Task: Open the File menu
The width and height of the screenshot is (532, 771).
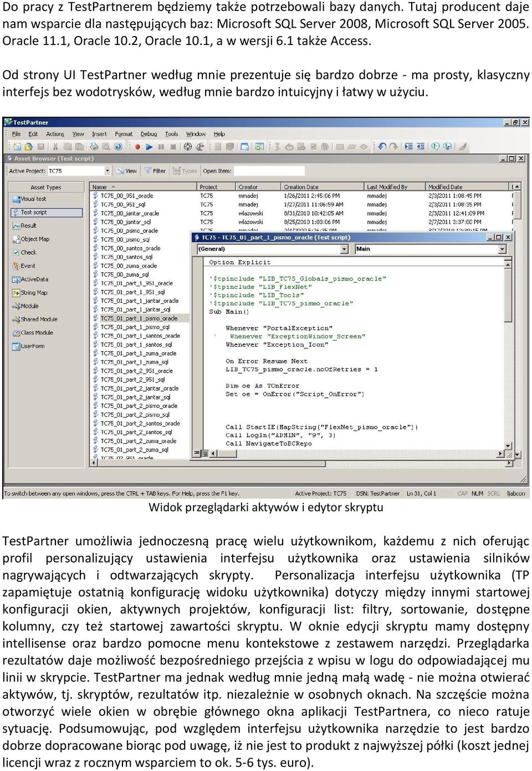Action: pos(16,134)
